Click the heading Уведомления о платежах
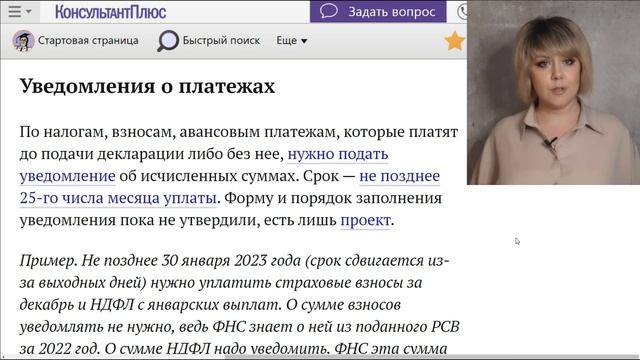The height and width of the screenshot is (360, 640). coord(147,86)
